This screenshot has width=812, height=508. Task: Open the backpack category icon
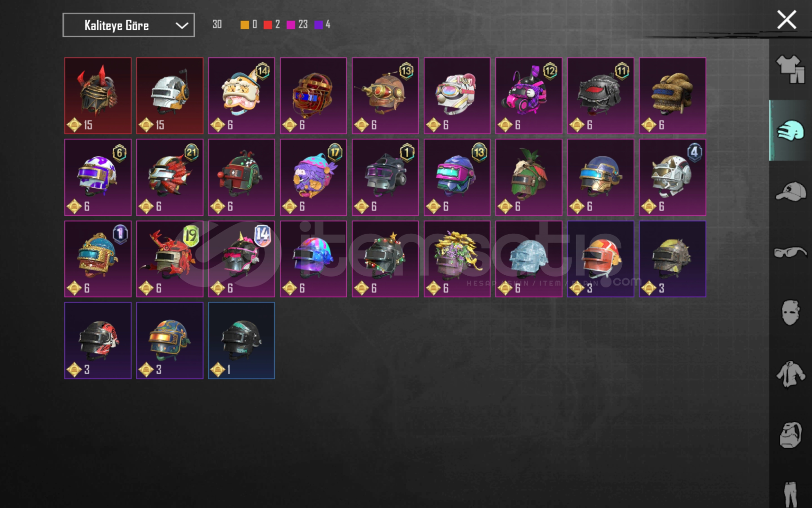(x=790, y=435)
